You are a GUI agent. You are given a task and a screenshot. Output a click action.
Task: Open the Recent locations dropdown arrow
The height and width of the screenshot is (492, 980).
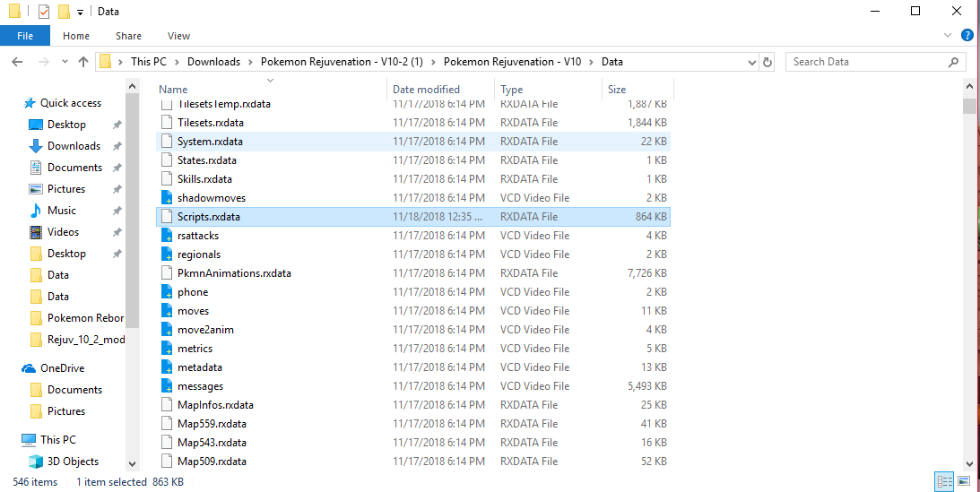pos(64,62)
